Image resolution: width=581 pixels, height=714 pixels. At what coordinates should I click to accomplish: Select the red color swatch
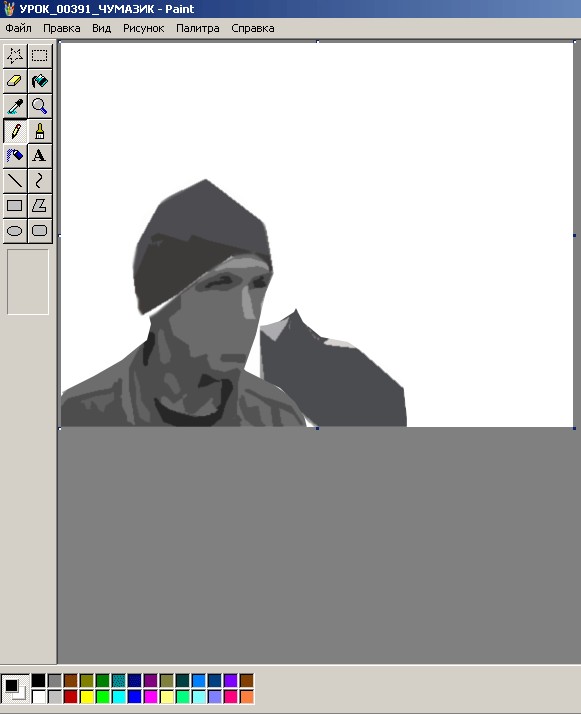click(71, 697)
